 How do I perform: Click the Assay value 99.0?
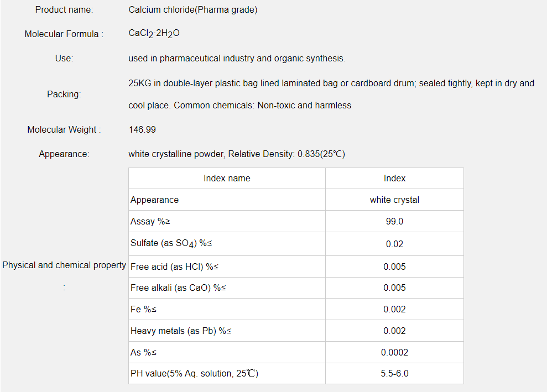(x=394, y=222)
